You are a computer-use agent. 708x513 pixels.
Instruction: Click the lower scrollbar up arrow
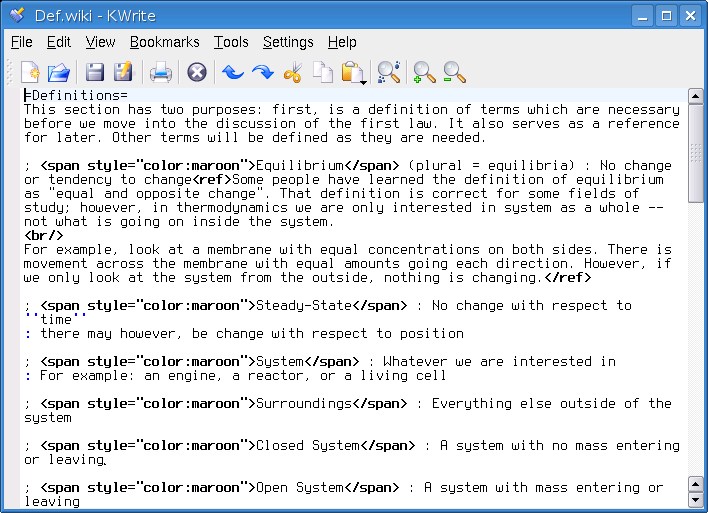(695, 484)
